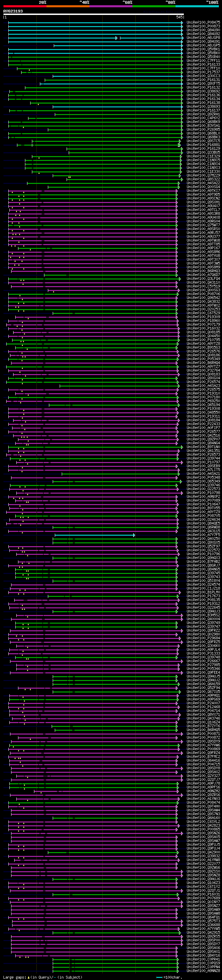The height and width of the screenshot is (980, 222).
Task: Click the white AV623193 query sequence bar
Action: coord(93,14)
